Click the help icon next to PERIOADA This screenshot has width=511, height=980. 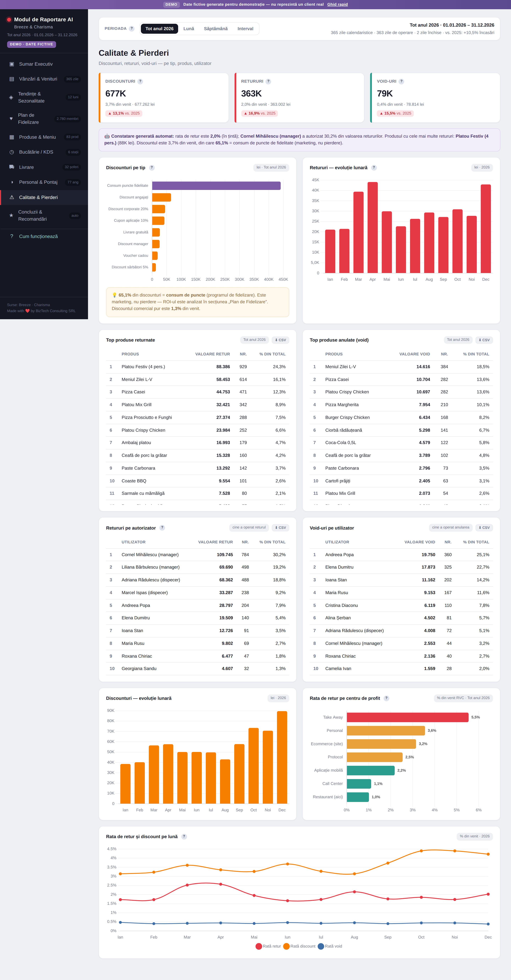click(132, 29)
